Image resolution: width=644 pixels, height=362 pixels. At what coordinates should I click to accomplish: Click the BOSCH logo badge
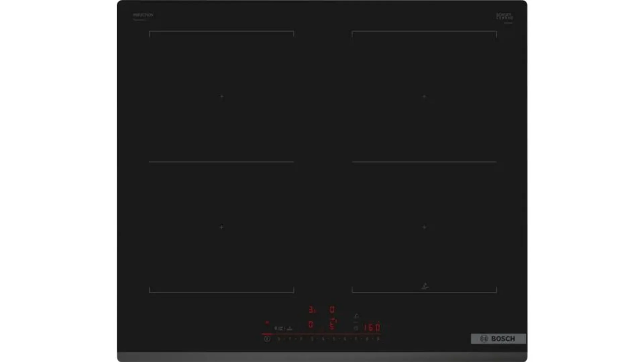tap(498, 339)
